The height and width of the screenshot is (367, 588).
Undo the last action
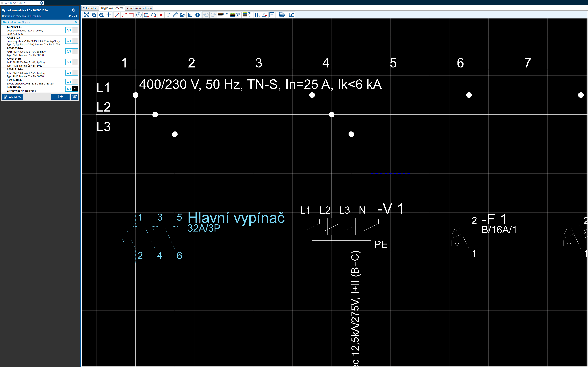[x=206, y=15]
